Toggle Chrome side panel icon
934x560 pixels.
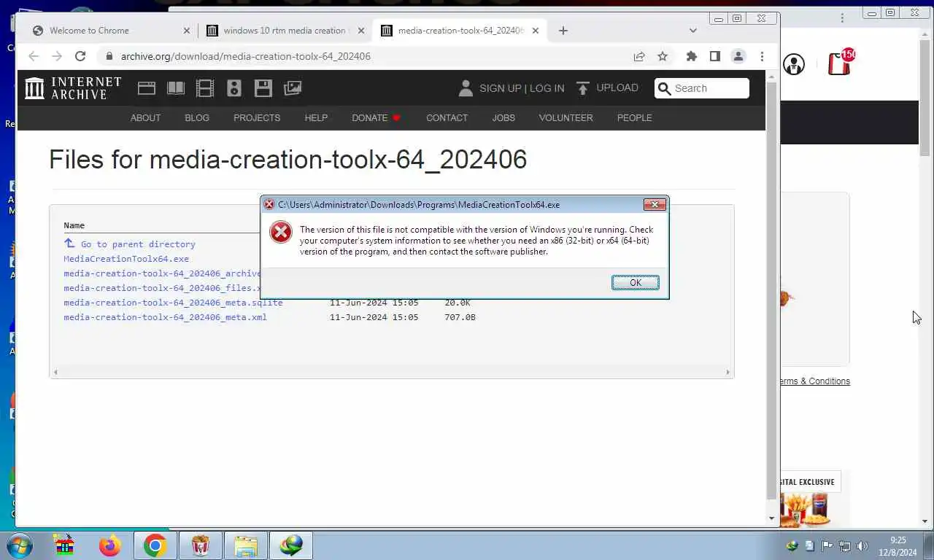[x=715, y=56]
